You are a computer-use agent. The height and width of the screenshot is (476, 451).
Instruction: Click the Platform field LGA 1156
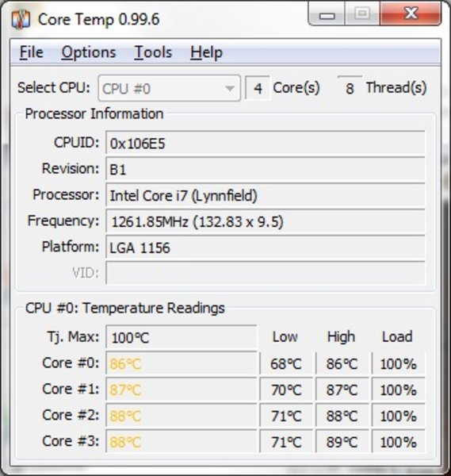[266, 248]
